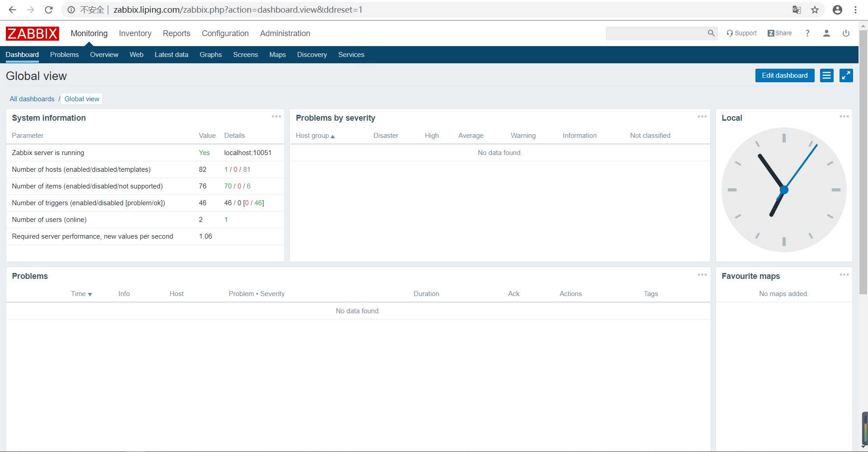This screenshot has height=452, width=868.
Task: Bookmark this page with star icon
Action: pos(815,9)
